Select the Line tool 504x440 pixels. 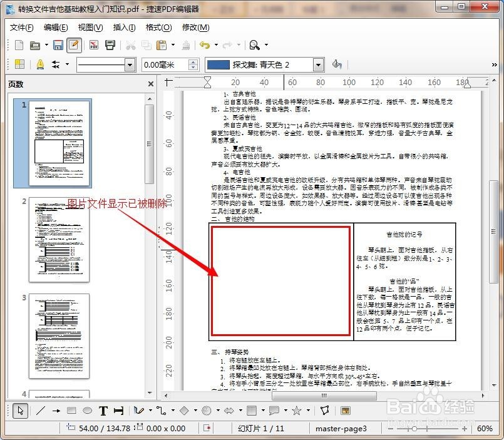coord(41,411)
